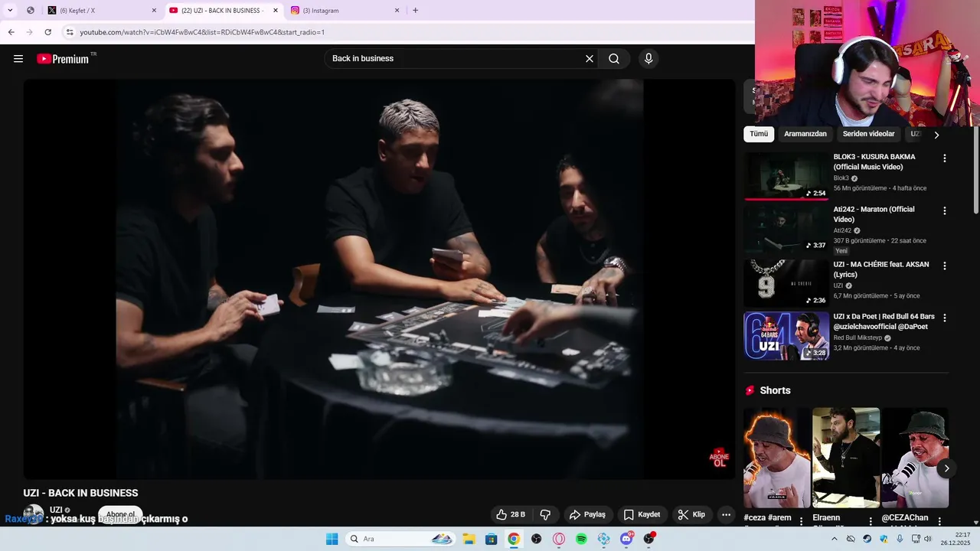This screenshot has height=551, width=980.
Task: Open UZI channel avatar
Action: (34, 514)
